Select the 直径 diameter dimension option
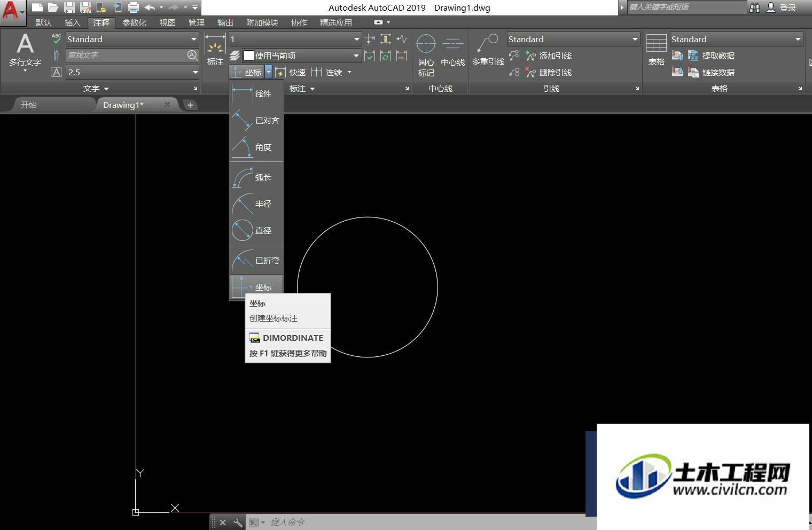 256,231
